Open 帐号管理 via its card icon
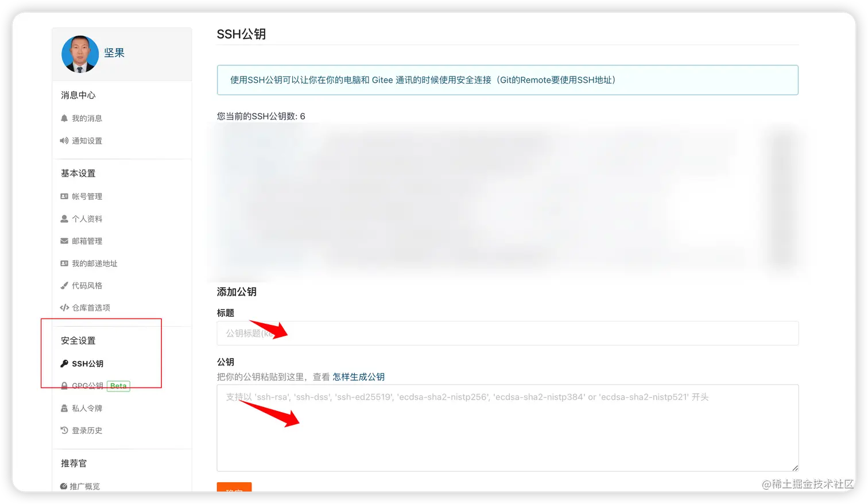This screenshot has width=868, height=504. coord(64,196)
